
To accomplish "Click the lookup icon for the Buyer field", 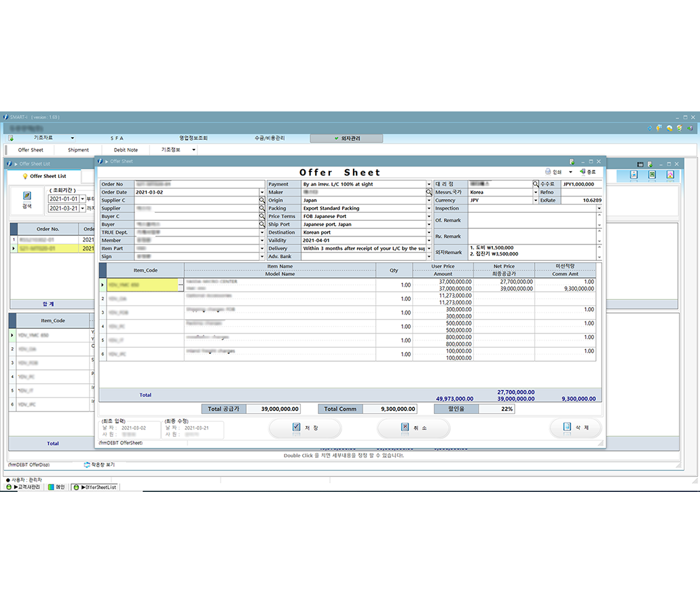I will pos(262,224).
